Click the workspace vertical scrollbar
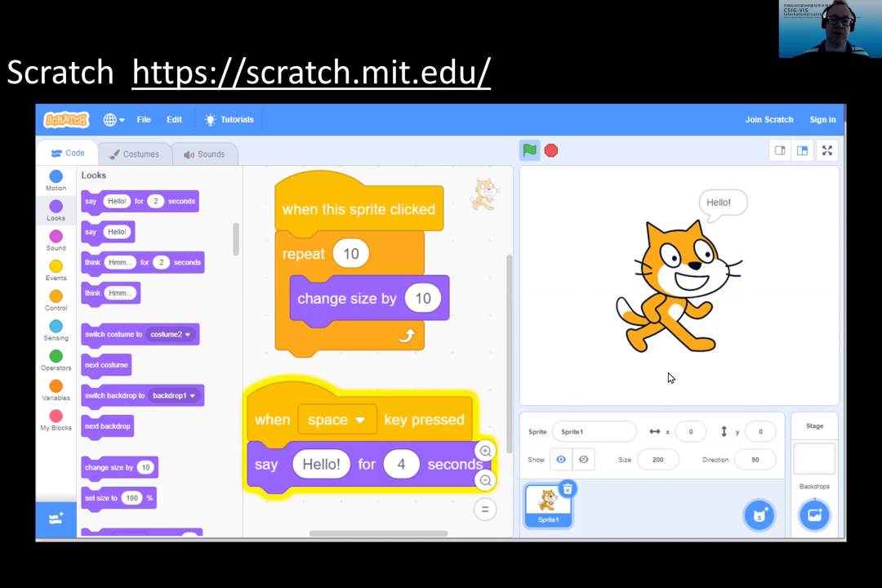This screenshot has width=882, height=588. pyautogui.click(x=509, y=354)
